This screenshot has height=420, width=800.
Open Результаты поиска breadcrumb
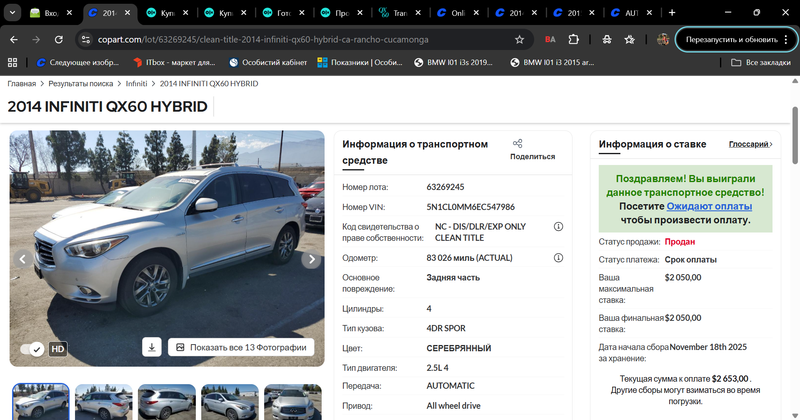[81, 84]
